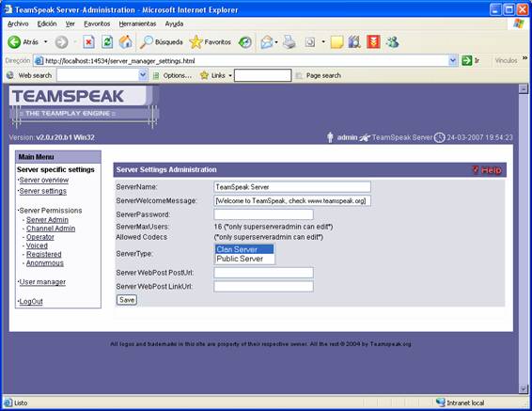This screenshot has height=411, width=532.
Task: Open the Anonymous permissions link
Action: pos(45,263)
